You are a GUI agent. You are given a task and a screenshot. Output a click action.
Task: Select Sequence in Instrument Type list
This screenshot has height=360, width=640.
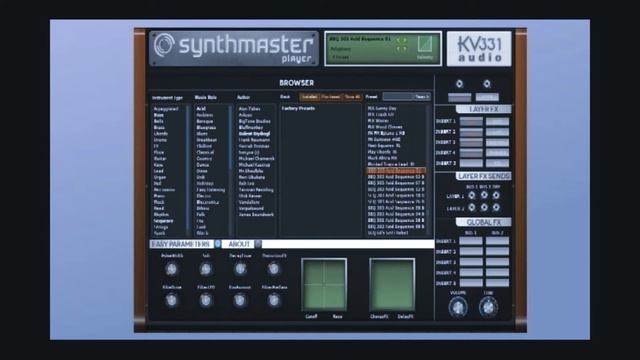pos(163,221)
